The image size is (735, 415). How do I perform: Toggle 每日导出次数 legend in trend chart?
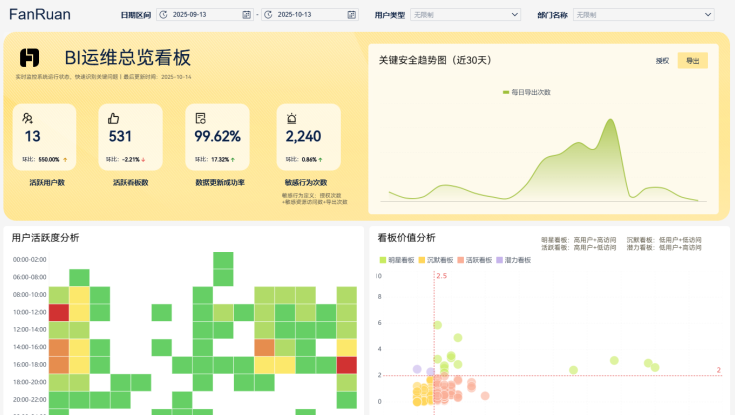coord(526,92)
